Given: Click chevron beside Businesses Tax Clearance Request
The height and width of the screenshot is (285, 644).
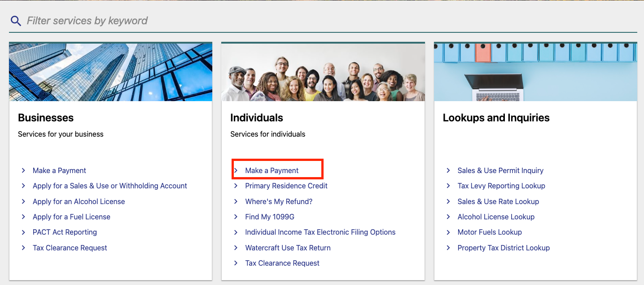Looking at the screenshot, I should click(23, 248).
